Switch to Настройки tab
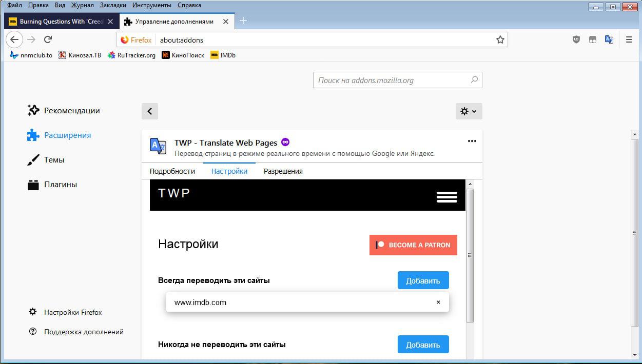The height and width of the screenshot is (364, 642). pyautogui.click(x=229, y=171)
